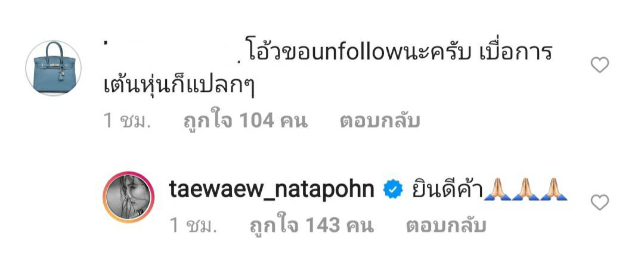Select the hidden username of the first commenter

[x=171, y=52]
